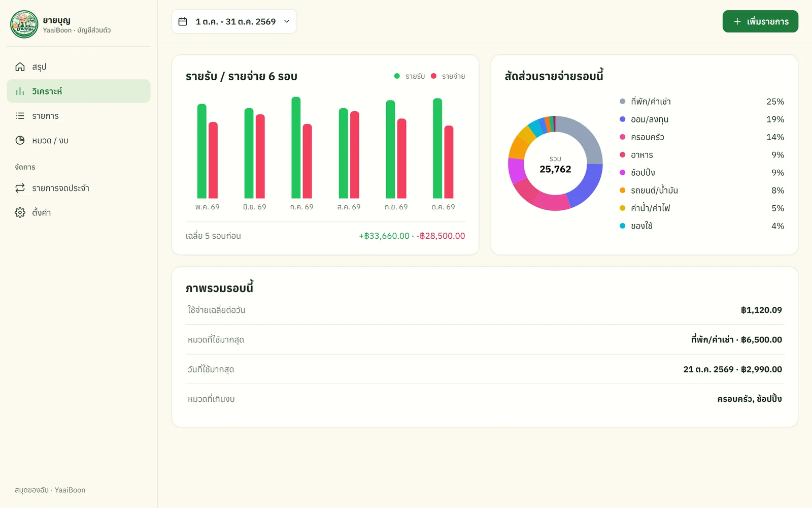Click the gear icon beside ตั้งค่า
This screenshot has width=812, height=508.
click(20, 212)
